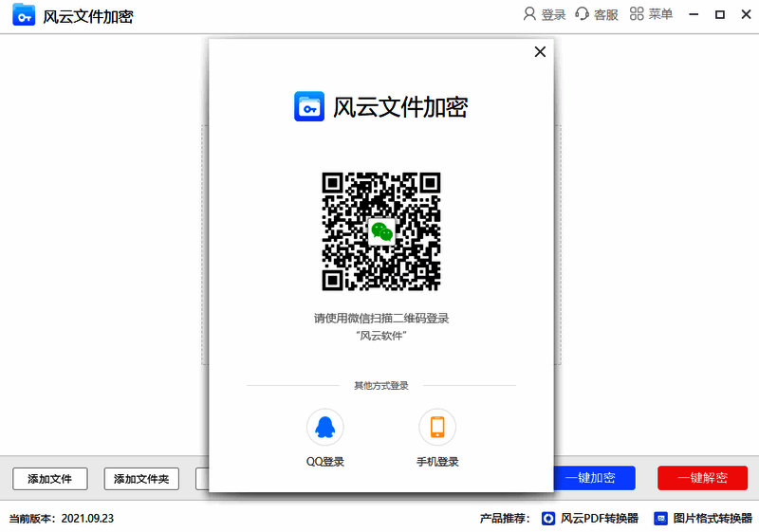Click the WeChat login QR code
Image resolution: width=759 pixels, height=532 pixels.
click(x=381, y=231)
